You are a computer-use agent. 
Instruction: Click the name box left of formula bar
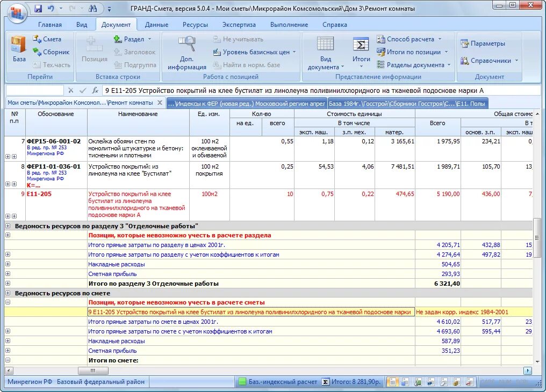(34, 90)
